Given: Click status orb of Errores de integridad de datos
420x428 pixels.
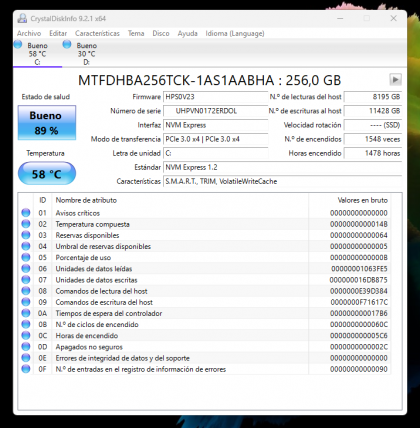Looking at the screenshot, I should tap(26, 358).
